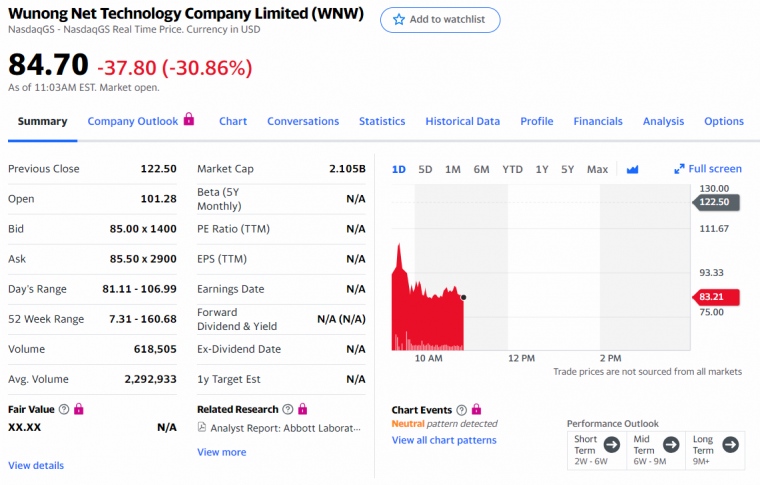Click the View more research link
Image resolution: width=760 pixels, height=485 pixels.
pos(222,452)
